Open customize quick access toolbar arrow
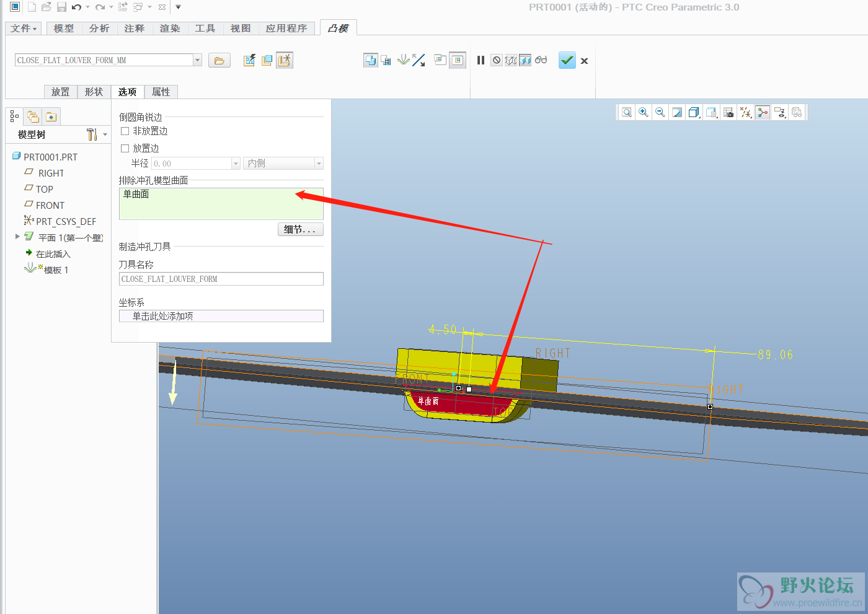 (178, 7)
